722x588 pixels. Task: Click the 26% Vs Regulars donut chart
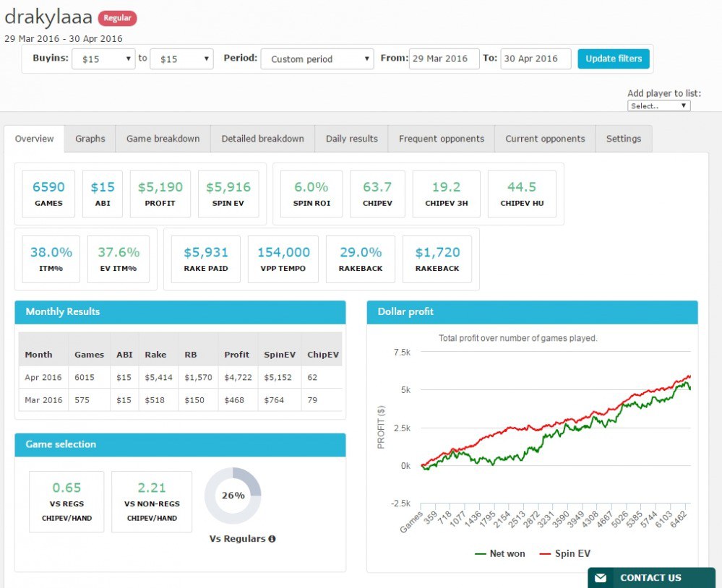(x=233, y=496)
